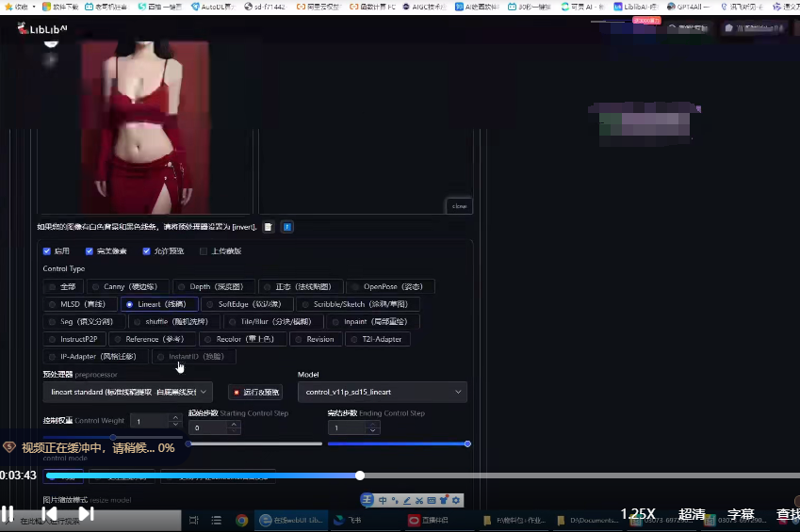Click the blue upload arrow icon after invert hint
The height and width of the screenshot is (532, 800).
(287, 227)
